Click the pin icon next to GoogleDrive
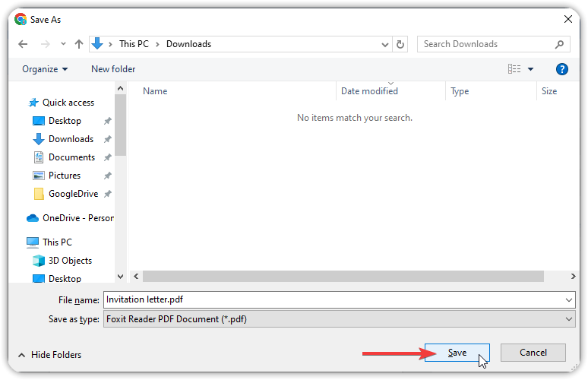Viewport: 588px width, 380px height. (108, 194)
